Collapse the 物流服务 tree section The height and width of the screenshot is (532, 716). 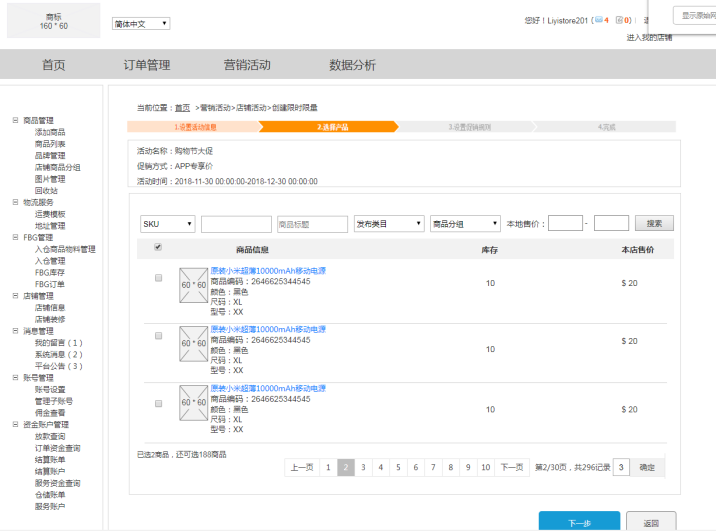click(15, 202)
